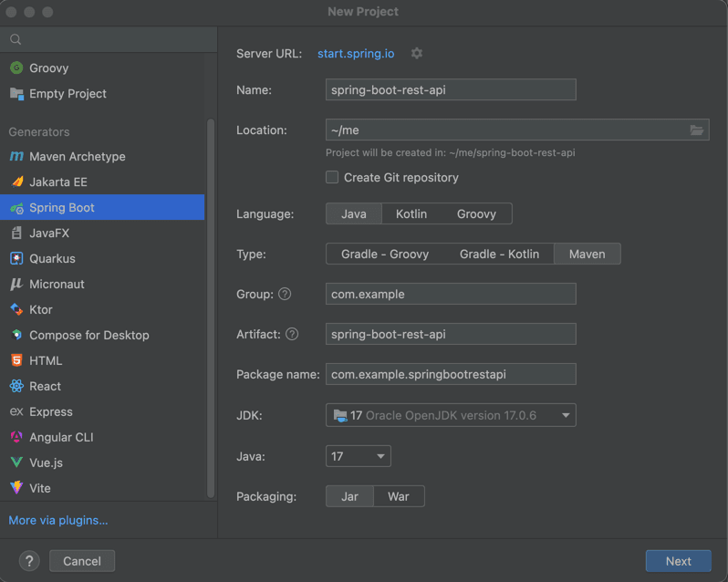Click the Cancel button
Image resolution: width=728 pixels, height=582 pixels.
(x=82, y=561)
